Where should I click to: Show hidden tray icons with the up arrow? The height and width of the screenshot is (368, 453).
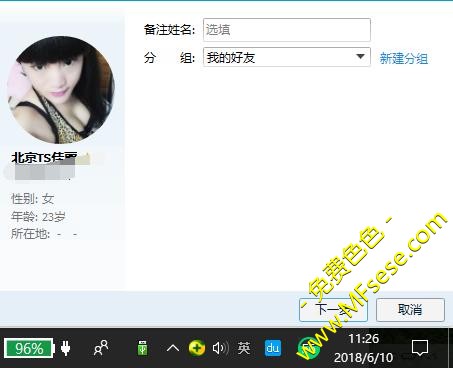pyautogui.click(x=173, y=348)
